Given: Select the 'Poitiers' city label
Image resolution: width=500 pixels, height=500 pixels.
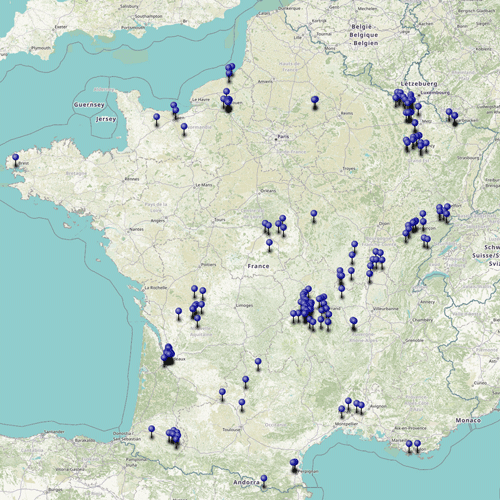Looking at the screenshot, I should 209,265.
